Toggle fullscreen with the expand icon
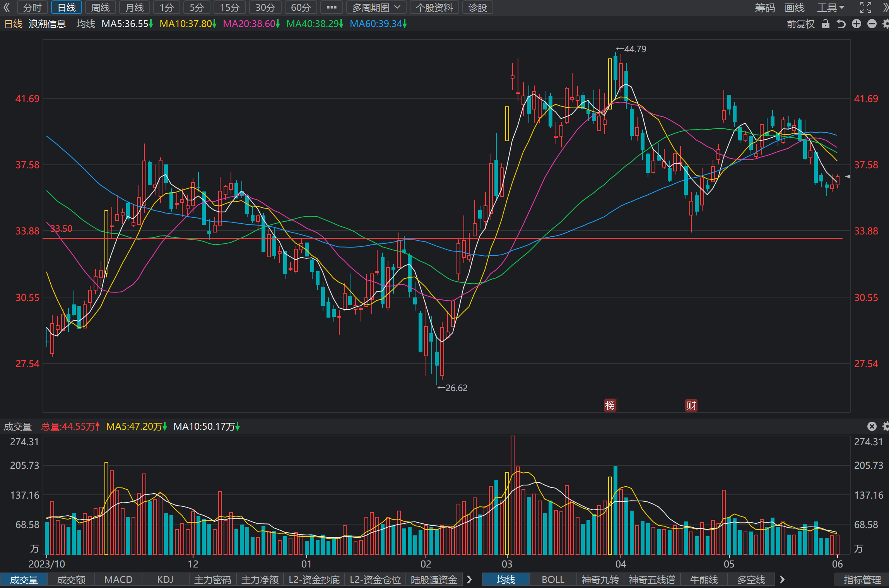The image size is (889, 588). coord(866,7)
